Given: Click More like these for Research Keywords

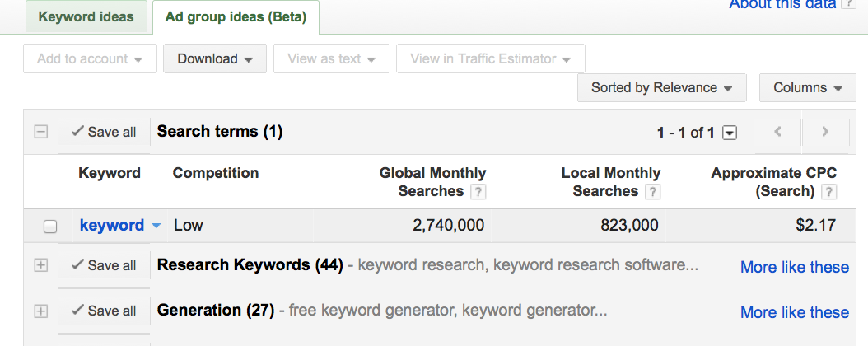Looking at the screenshot, I should [795, 267].
